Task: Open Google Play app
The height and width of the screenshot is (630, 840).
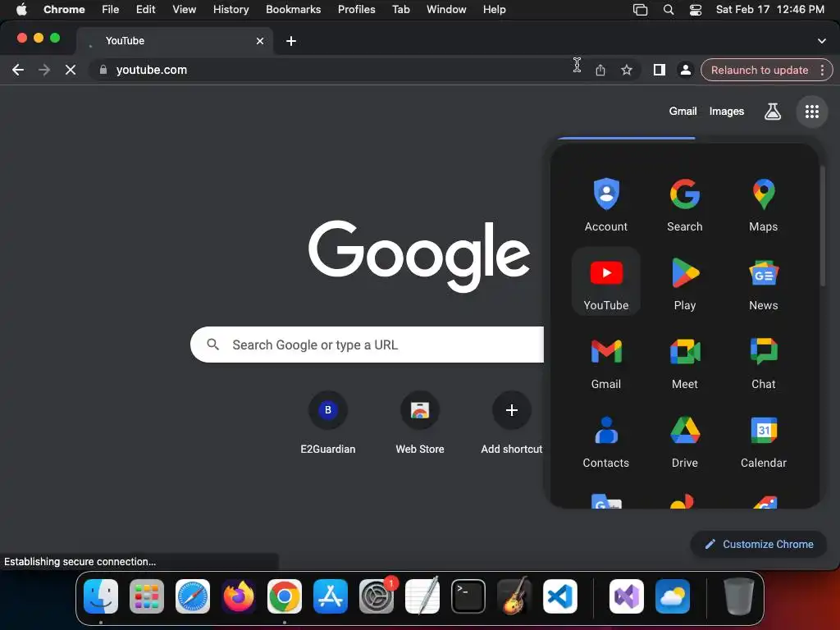Action: [685, 282]
